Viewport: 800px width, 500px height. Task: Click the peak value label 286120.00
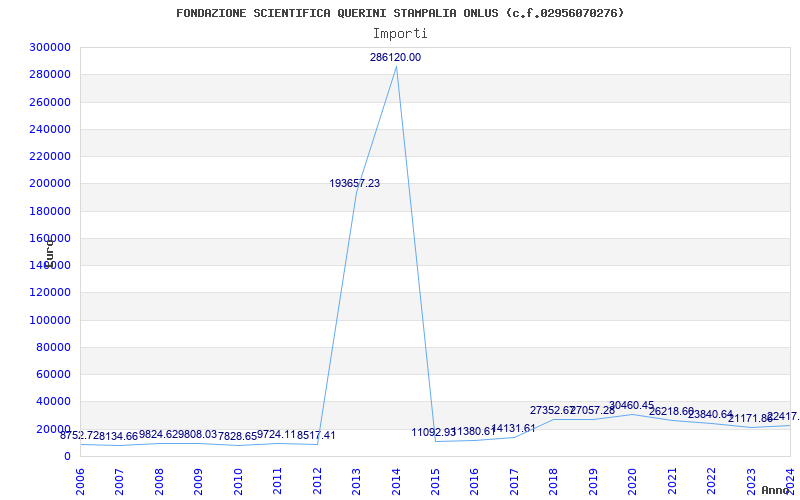tap(395, 58)
